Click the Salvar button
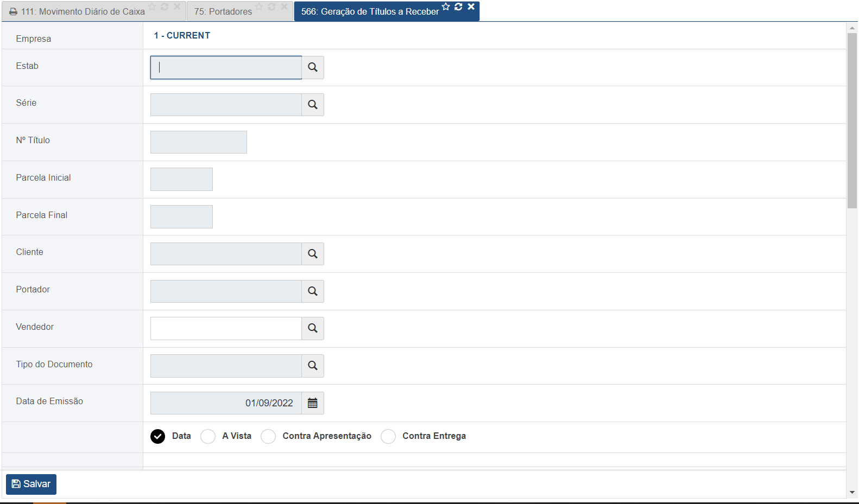Screen dimensions: 859x504 [x=31, y=484]
